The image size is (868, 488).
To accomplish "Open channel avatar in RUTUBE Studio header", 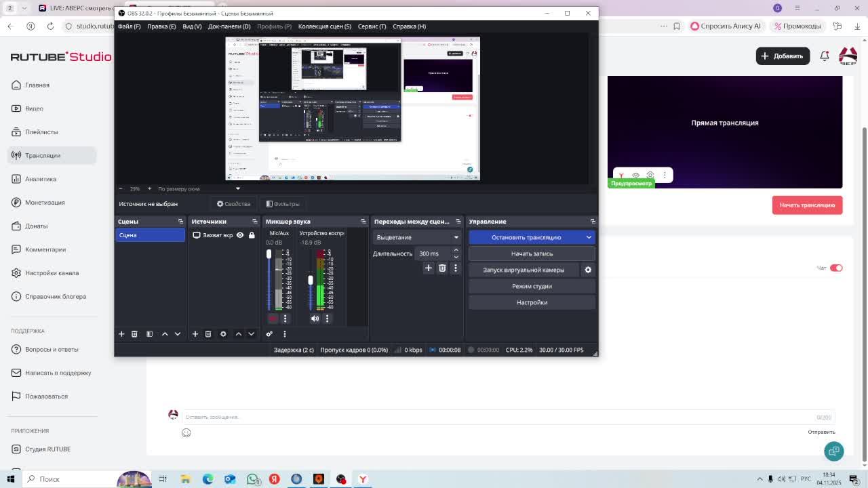I will click(x=848, y=56).
